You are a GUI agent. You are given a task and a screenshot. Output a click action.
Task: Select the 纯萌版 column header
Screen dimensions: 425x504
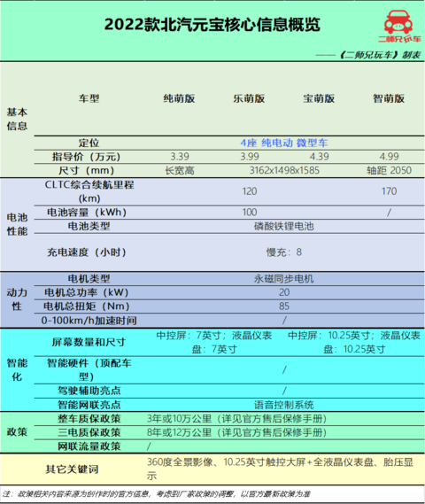click(179, 98)
